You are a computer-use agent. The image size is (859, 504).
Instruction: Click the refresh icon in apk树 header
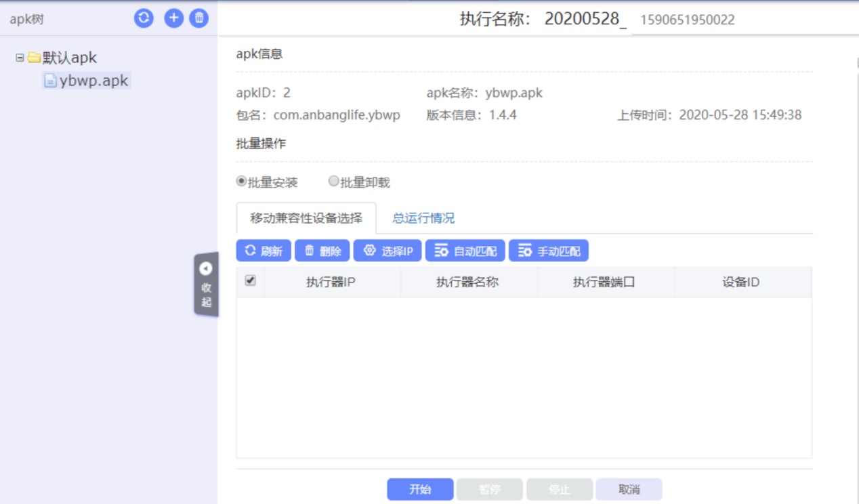144,18
